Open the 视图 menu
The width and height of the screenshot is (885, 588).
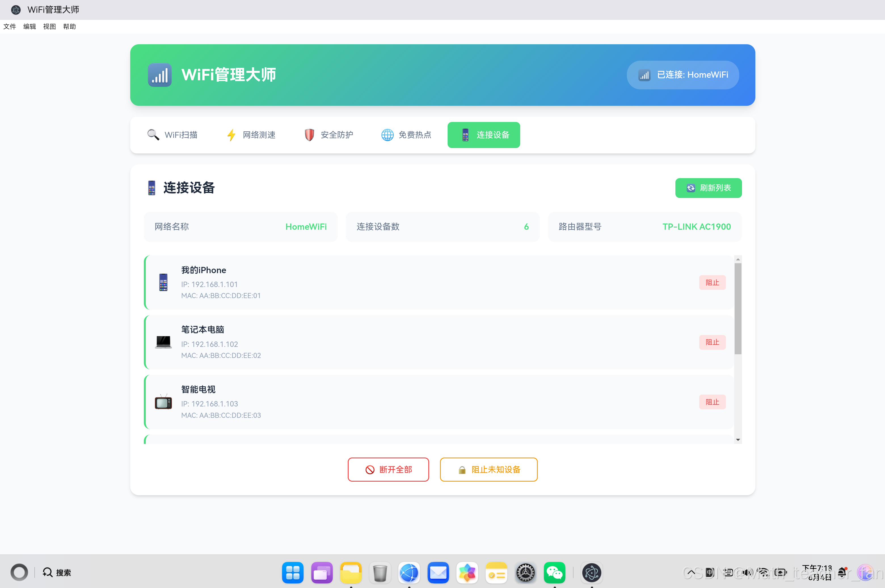(x=50, y=27)
